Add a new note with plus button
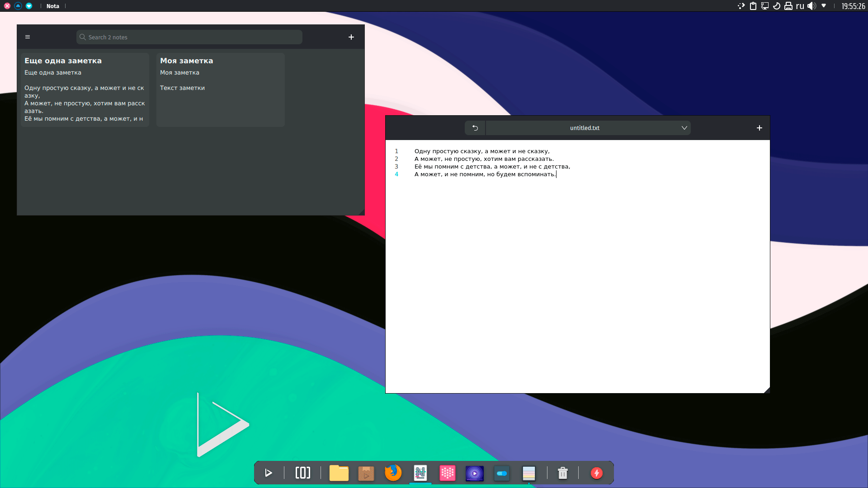868x488 pixels. coord(351,37)
